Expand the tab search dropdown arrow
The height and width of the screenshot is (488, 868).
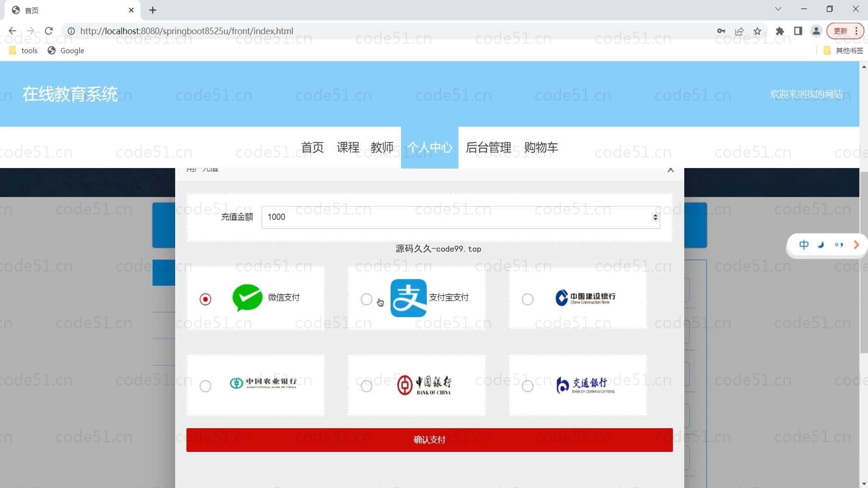click(x=778, y=9)
